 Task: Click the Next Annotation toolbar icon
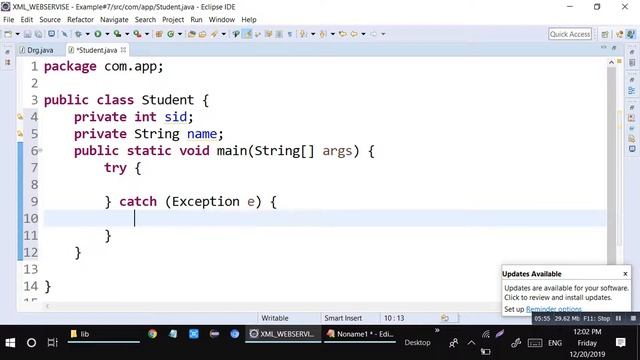[x=303, y=34]
